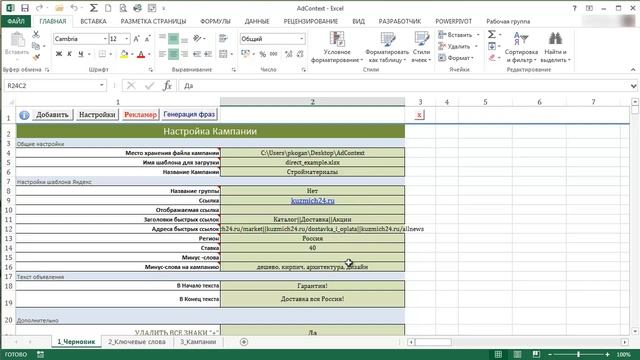Image resolution: width=640 pixels, height=360 pixels.
Task: Add a new sheet with the plus icon
Action: tap(244, 342)
